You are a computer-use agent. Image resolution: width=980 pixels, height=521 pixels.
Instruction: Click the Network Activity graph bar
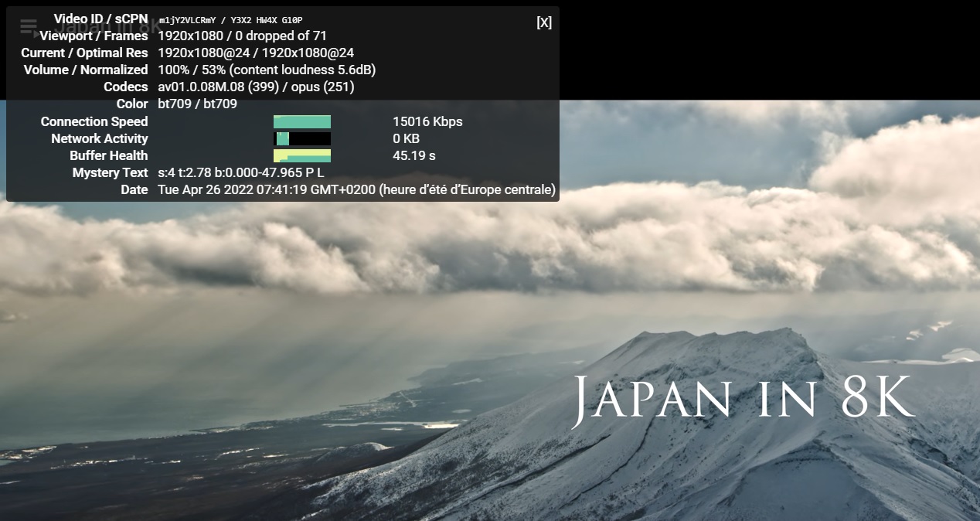click(x=302, y=138)
